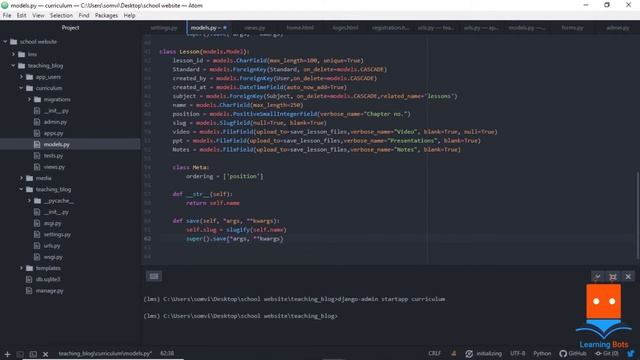The image size is (640, 360).
Task: Open views.py in the project tree
Action: pos(54,167)
